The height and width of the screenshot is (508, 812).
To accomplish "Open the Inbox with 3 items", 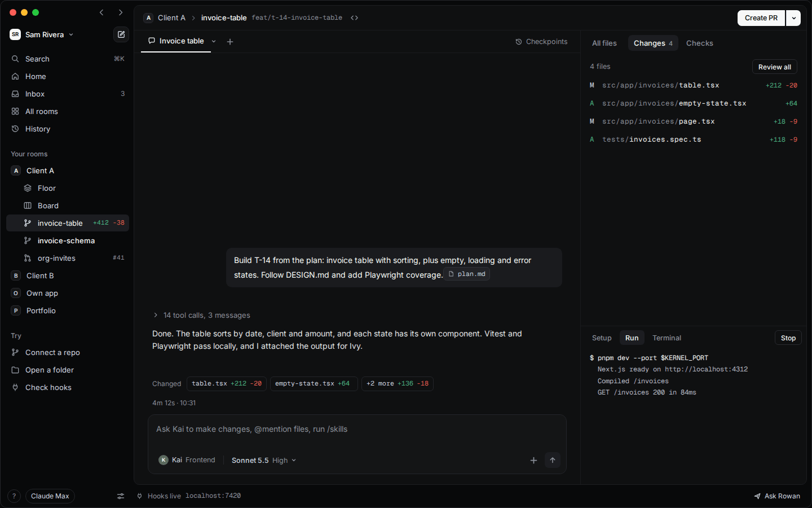I will (68, 94).
